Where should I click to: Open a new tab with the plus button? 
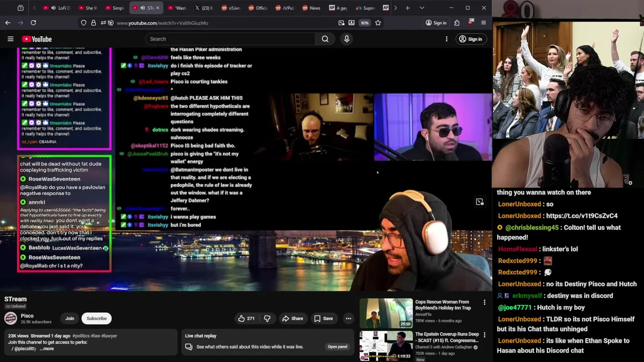(x=408, y=8)
